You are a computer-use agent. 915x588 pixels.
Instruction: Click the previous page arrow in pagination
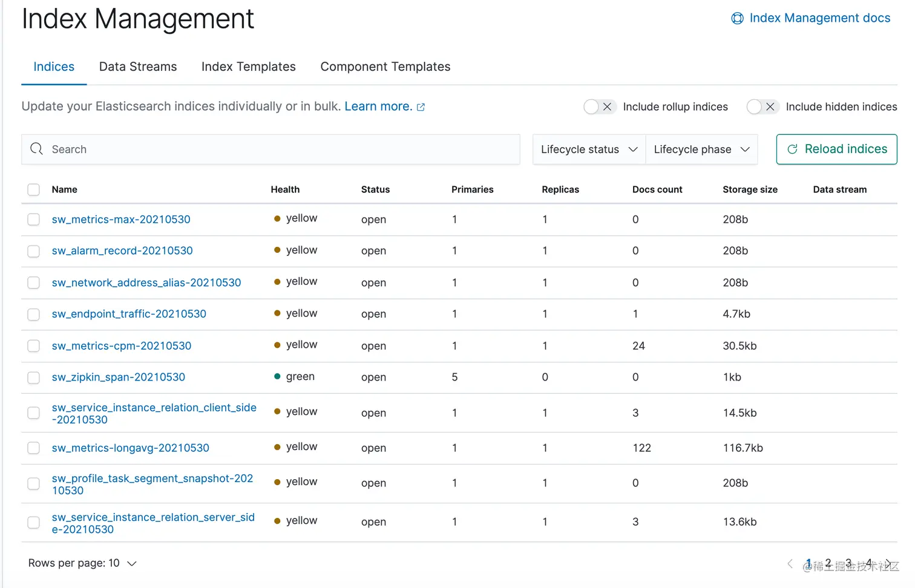click(x=790, y=563)
